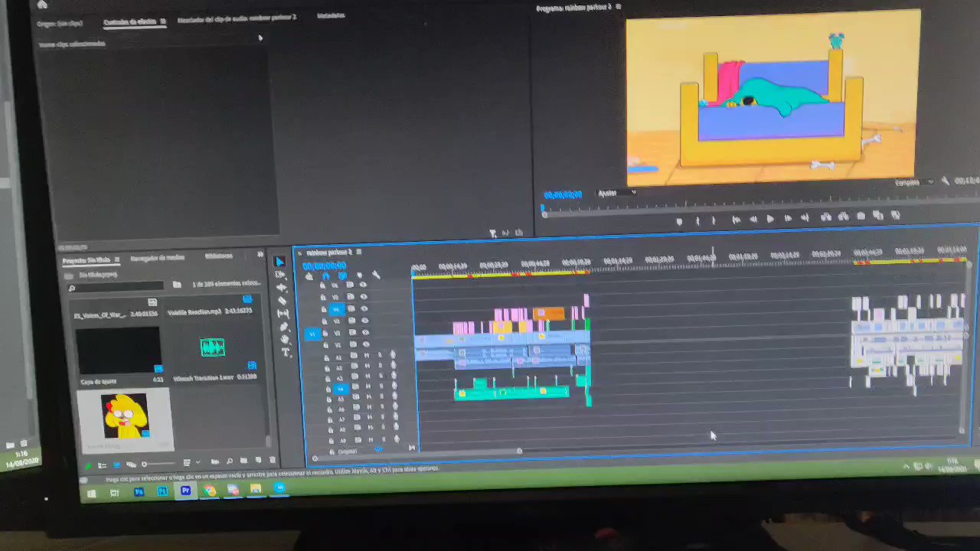This screenshot has height=551, width=980.
Task: Switch project panel to list view
Action: pos(103,465)
